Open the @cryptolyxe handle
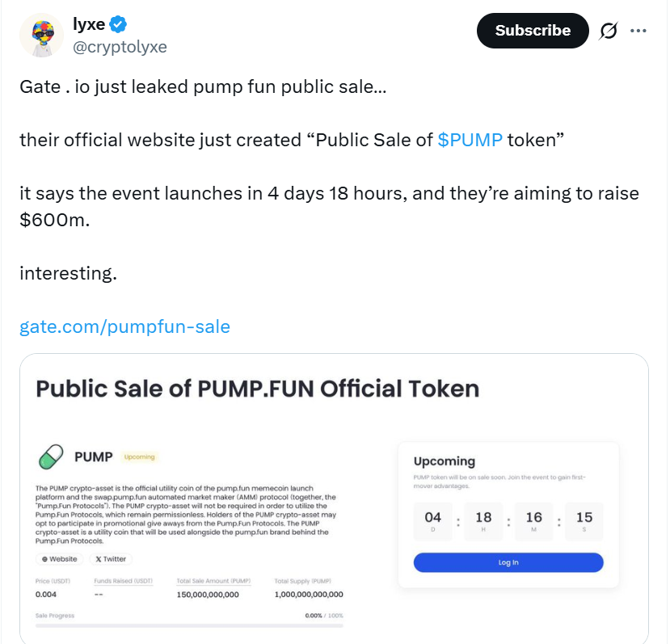The height and width of the screenshot is (644, 670). [x=120, y=47]
